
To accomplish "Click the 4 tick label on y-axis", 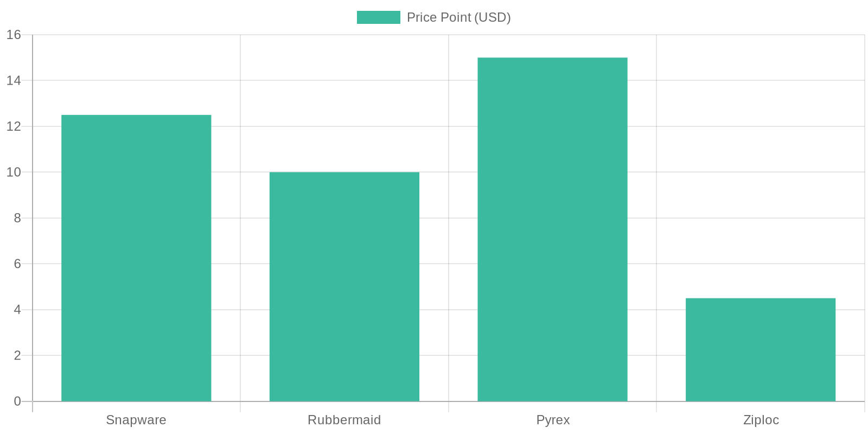I will pyautogui.click(x=17, y=310).
